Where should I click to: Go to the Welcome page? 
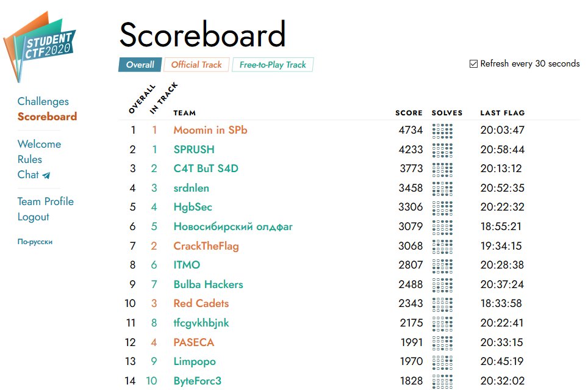39,144
